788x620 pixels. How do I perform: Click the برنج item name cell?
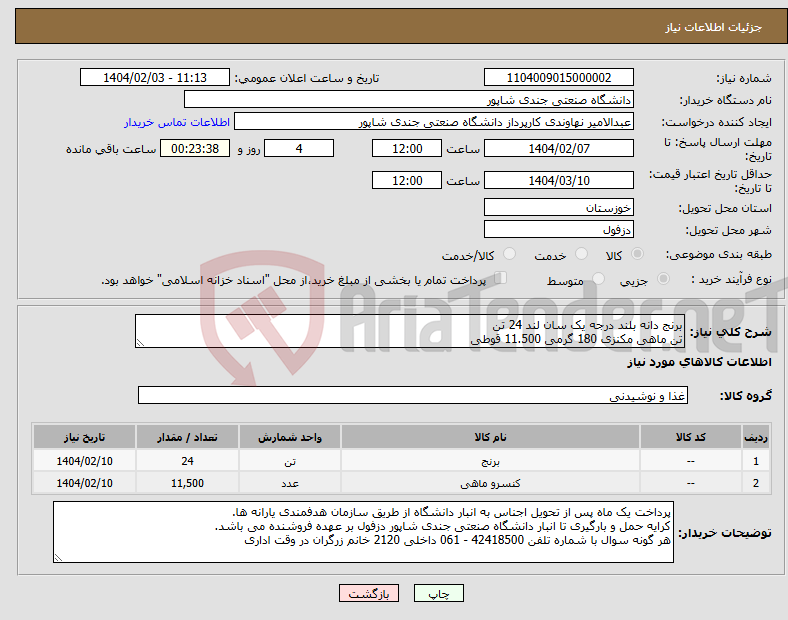point(490,461)
